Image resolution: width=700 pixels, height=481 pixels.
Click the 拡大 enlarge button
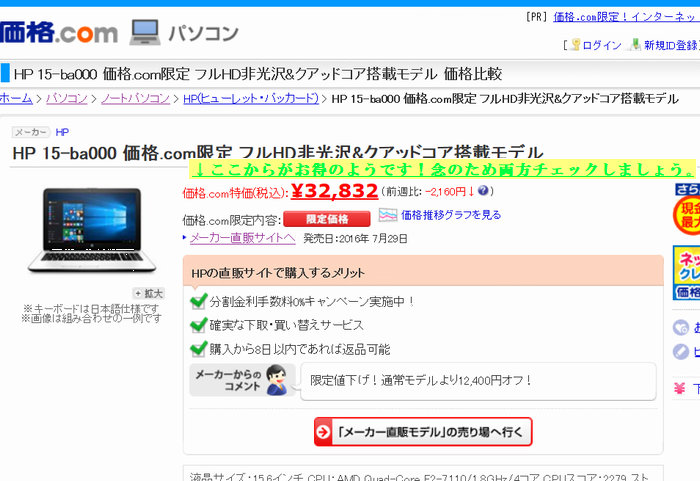tap(149, 293)
